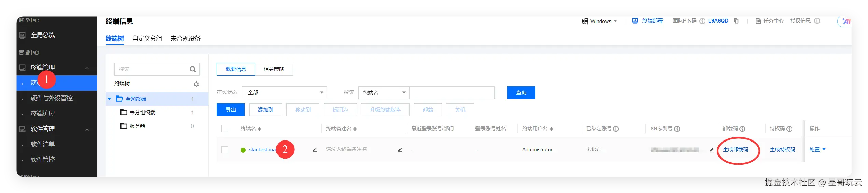The width and height of the screenshot is (868, 193).
Task: Collapse the 终端管理 sidebar section
Action: (87, 68)
